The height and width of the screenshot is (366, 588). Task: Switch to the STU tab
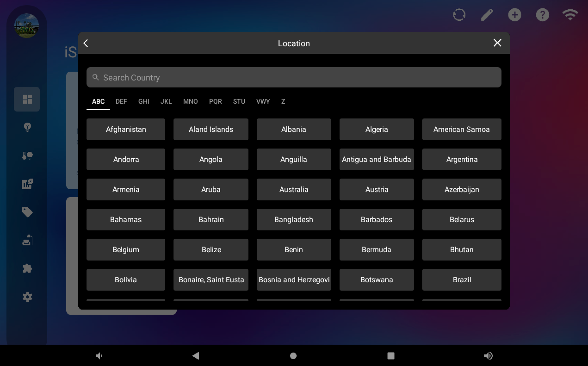(x=239, y=101)
